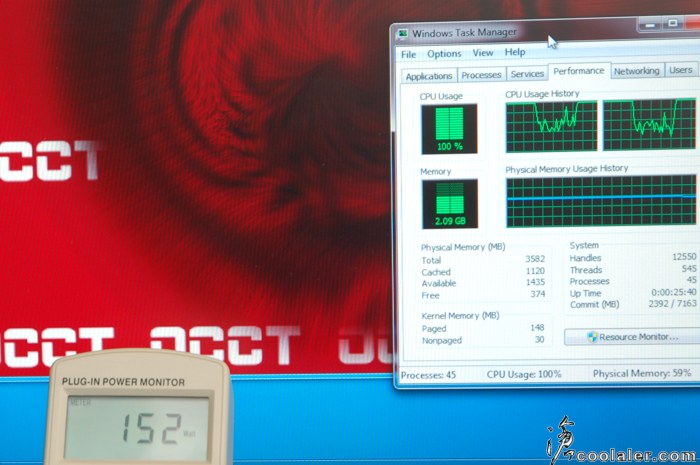This screenshot has height=465, width=700.
Task: Click the 'Windows Task Manager' title text
Action: click(x=464, y=33)
